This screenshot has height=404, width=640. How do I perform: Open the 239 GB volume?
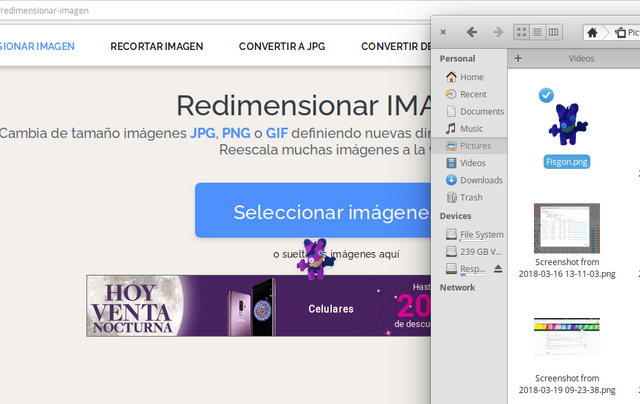pyautogui.click(x=469, y=252)
